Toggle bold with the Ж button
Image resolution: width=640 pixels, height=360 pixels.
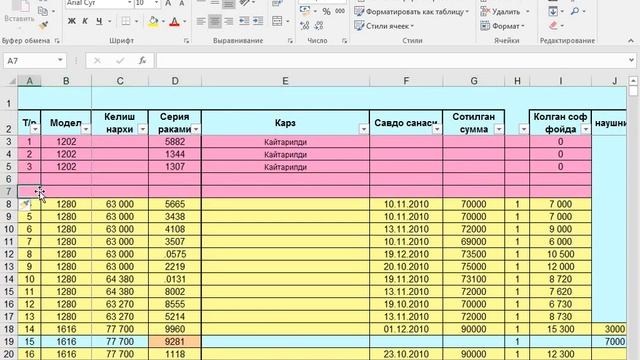click(x=71, y=21)
